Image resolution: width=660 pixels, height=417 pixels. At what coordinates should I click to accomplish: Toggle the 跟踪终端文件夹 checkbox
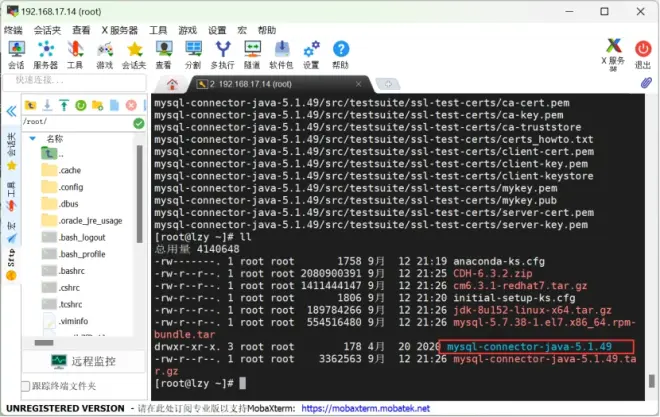click(x=26, y=386)
